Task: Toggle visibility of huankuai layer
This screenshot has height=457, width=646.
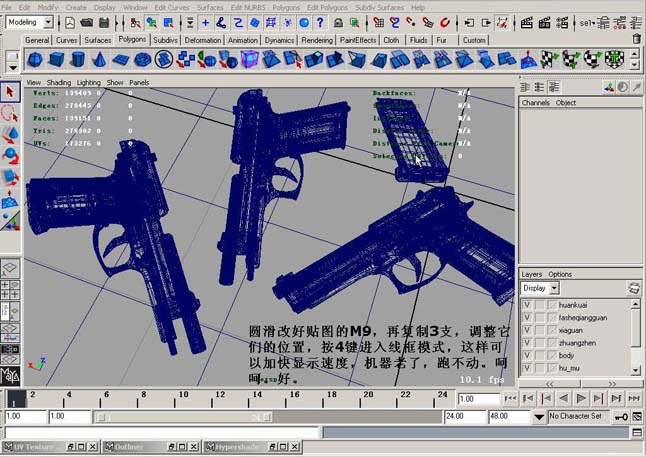Action: 527,305
